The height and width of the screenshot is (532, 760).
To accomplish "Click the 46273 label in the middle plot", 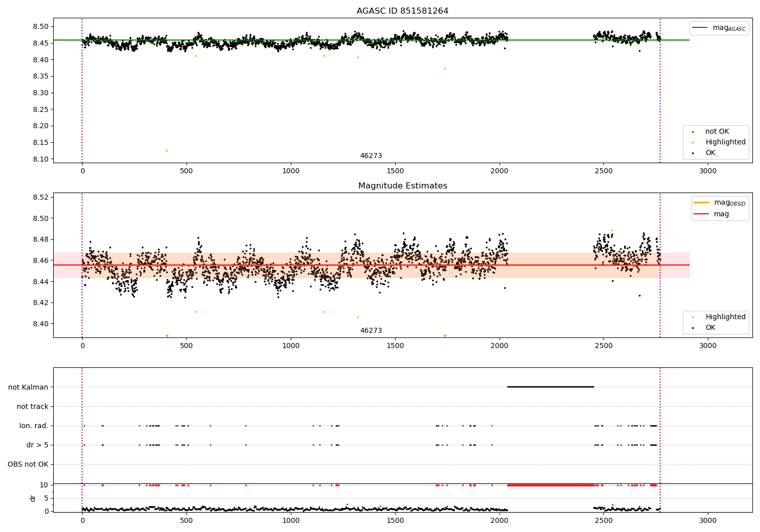I will 371,331.
